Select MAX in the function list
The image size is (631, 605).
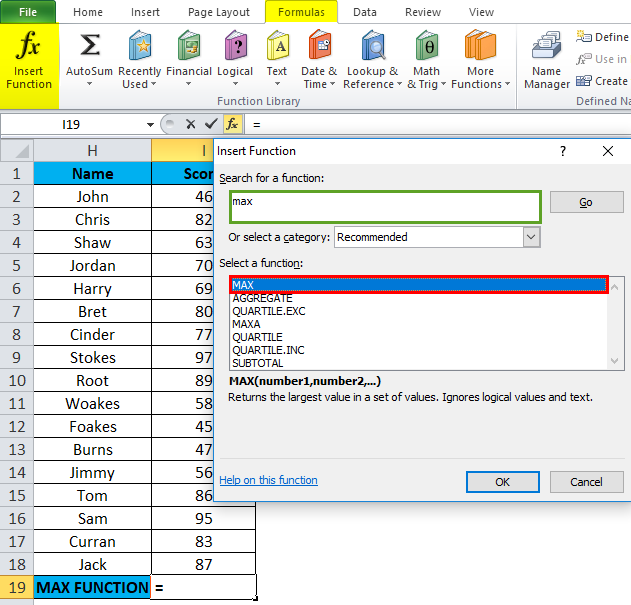tap(419, 285)
